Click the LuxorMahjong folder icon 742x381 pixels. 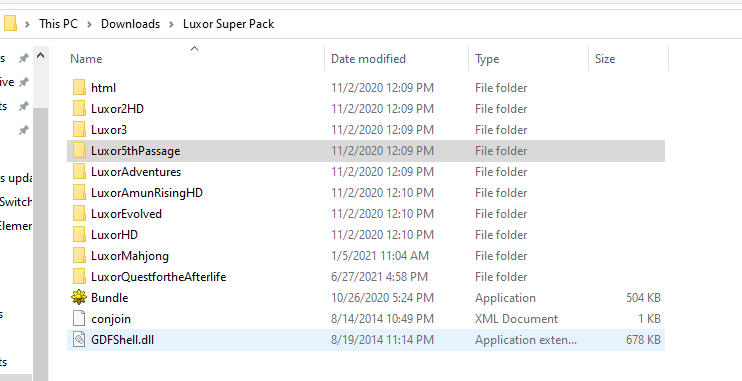click(79, 256)
